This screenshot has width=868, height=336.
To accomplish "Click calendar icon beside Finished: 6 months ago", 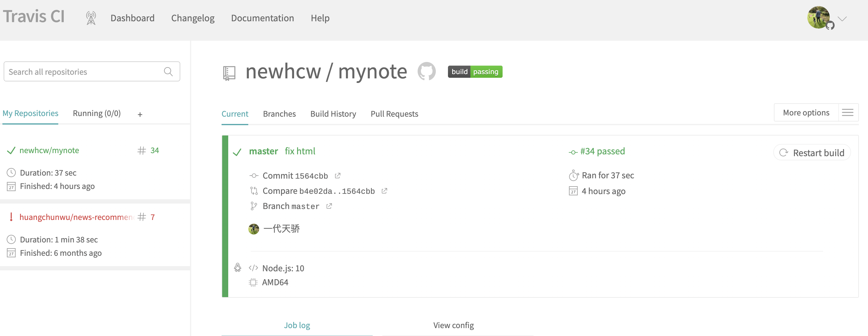I will (12, 253).
